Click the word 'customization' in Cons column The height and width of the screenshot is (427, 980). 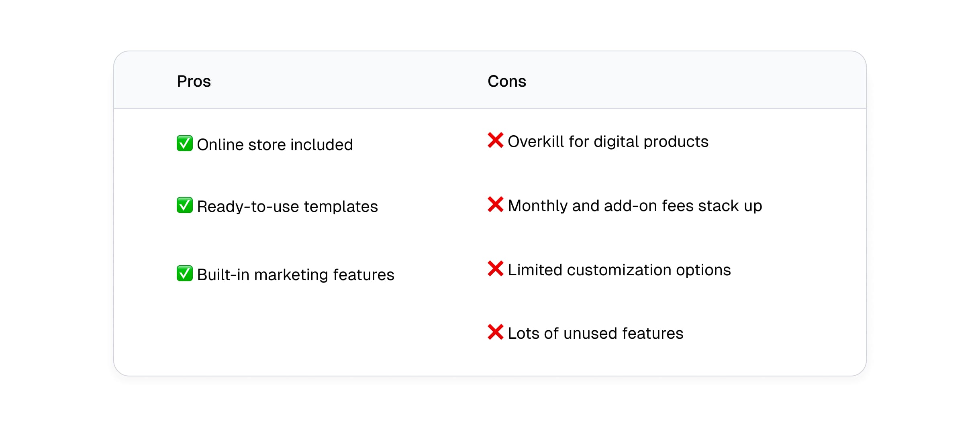(619, 270)
